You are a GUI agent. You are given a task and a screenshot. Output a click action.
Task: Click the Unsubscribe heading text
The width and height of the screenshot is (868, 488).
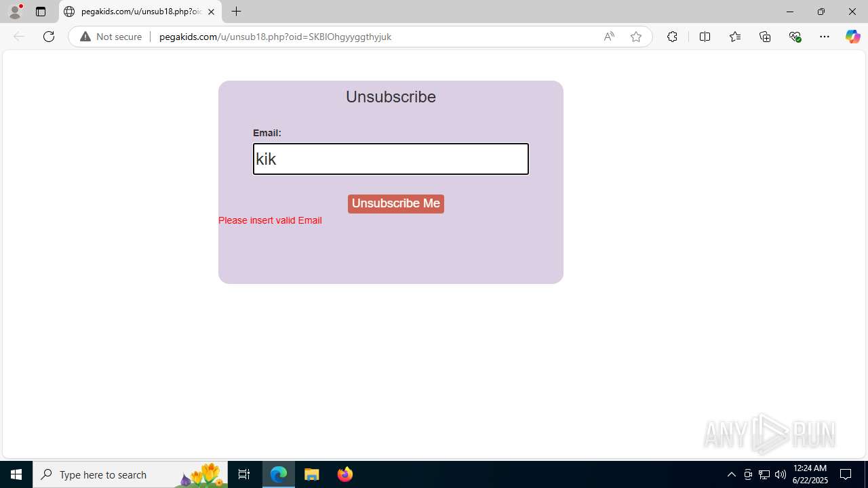pos(391,97)
